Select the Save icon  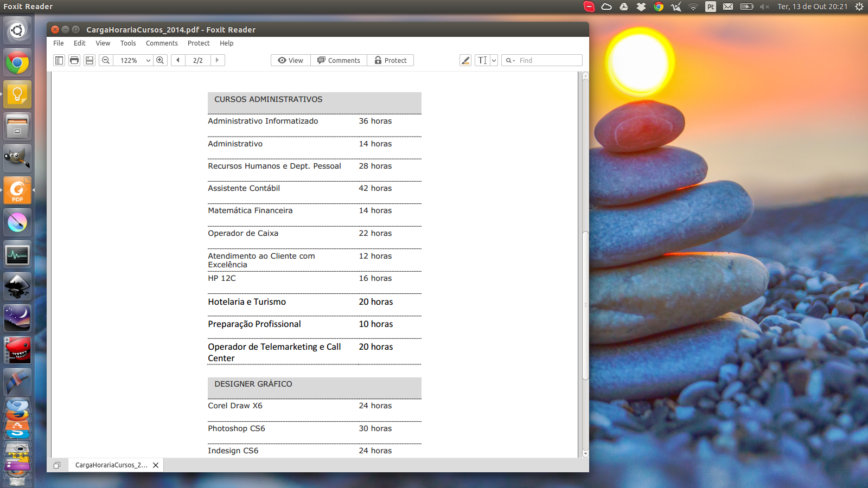coord(89,60)
